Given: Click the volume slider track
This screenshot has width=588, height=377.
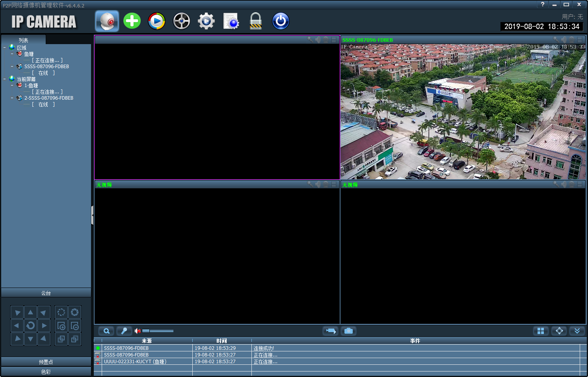Looking at the screenshot, I should point(158,331).
